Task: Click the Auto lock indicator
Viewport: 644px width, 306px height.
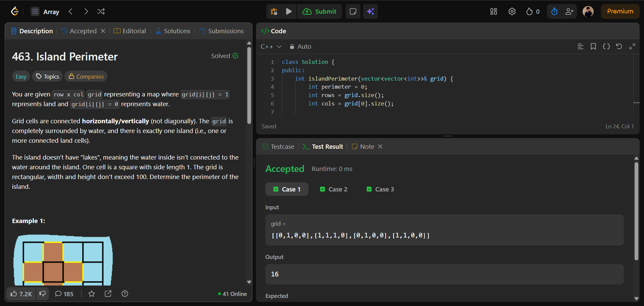Action: point(301,47)
